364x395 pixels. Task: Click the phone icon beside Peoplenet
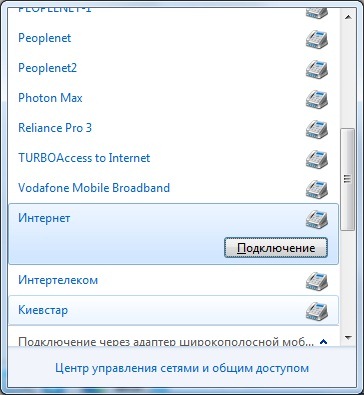(317, 39)
